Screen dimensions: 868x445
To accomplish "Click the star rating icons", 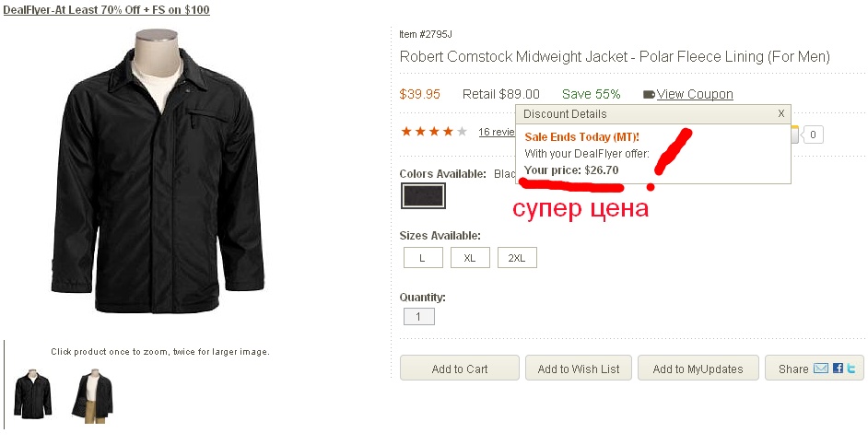I will pos(434,131).
